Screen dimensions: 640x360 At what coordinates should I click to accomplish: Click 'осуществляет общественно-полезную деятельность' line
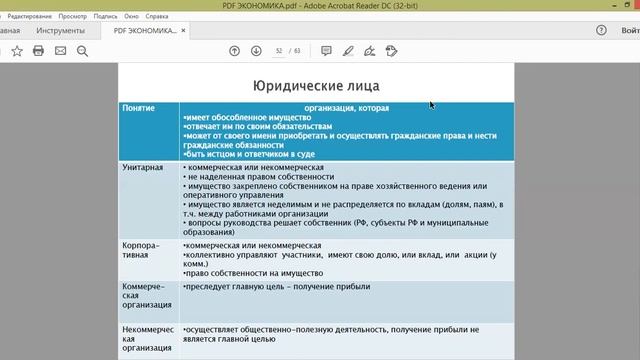coord(331,334)
